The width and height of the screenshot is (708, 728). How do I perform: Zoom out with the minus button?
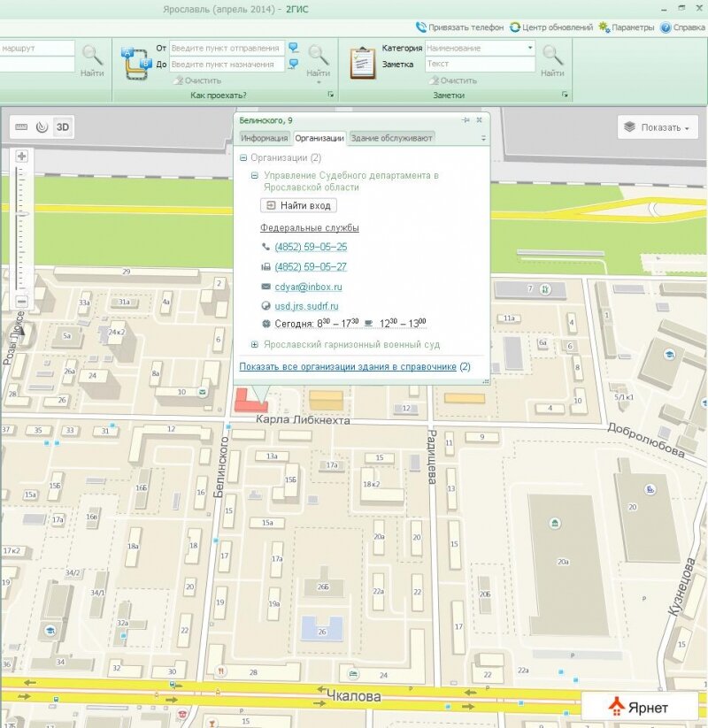pos(21,302)
